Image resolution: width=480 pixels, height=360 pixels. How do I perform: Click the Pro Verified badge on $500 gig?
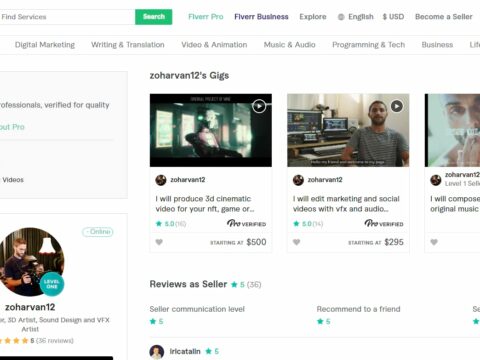tap(246, 223)
